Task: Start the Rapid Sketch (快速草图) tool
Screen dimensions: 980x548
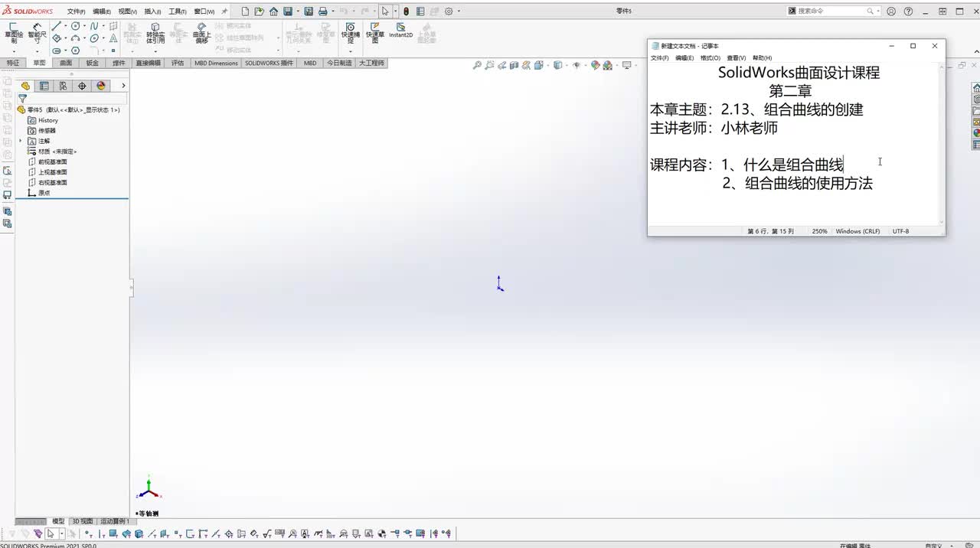Action: point(375,34)
